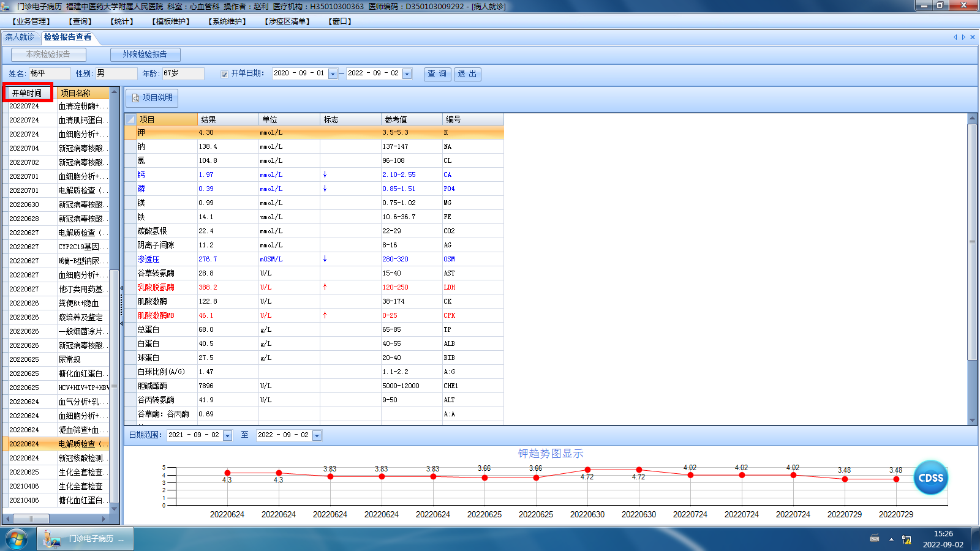Open the 日期范围 end date dropdown
The image size is (980, 551).
click(317, 436)
